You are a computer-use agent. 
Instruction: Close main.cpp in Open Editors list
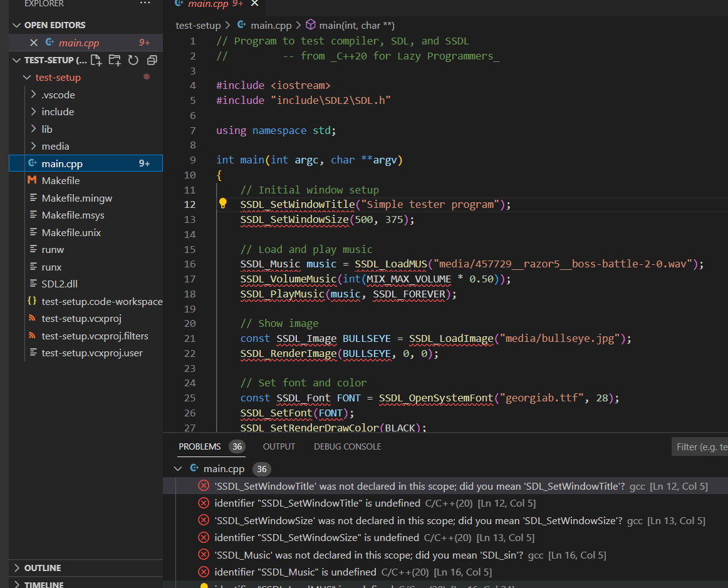click(x=34, y=43)
